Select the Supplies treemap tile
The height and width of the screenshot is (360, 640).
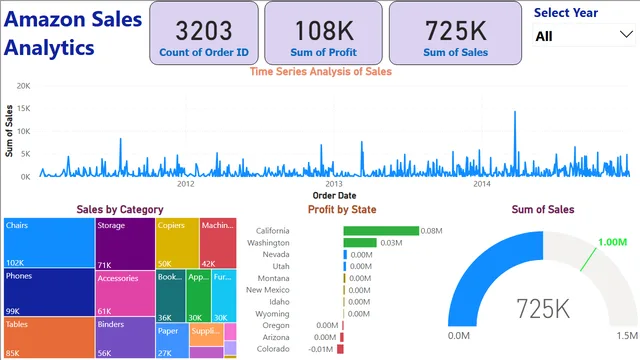[207, 335]
